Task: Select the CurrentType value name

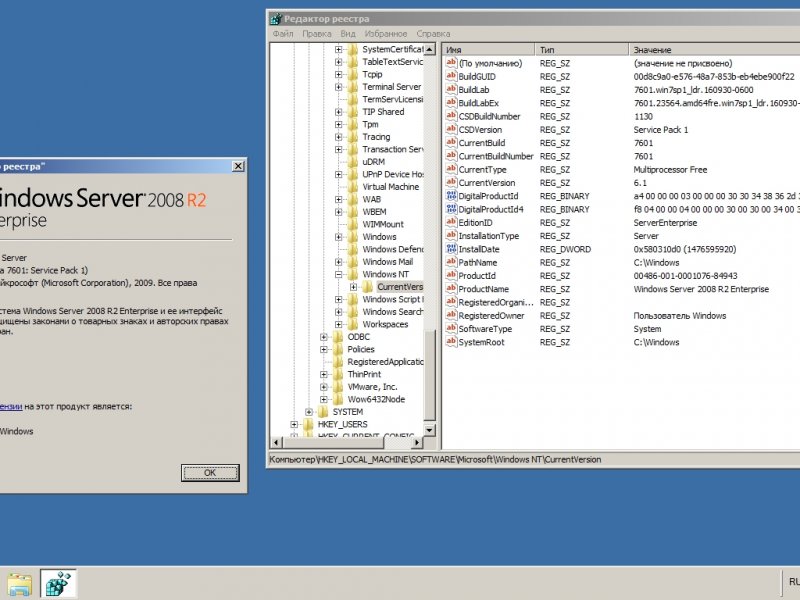Action: click(x=482, y=169)
